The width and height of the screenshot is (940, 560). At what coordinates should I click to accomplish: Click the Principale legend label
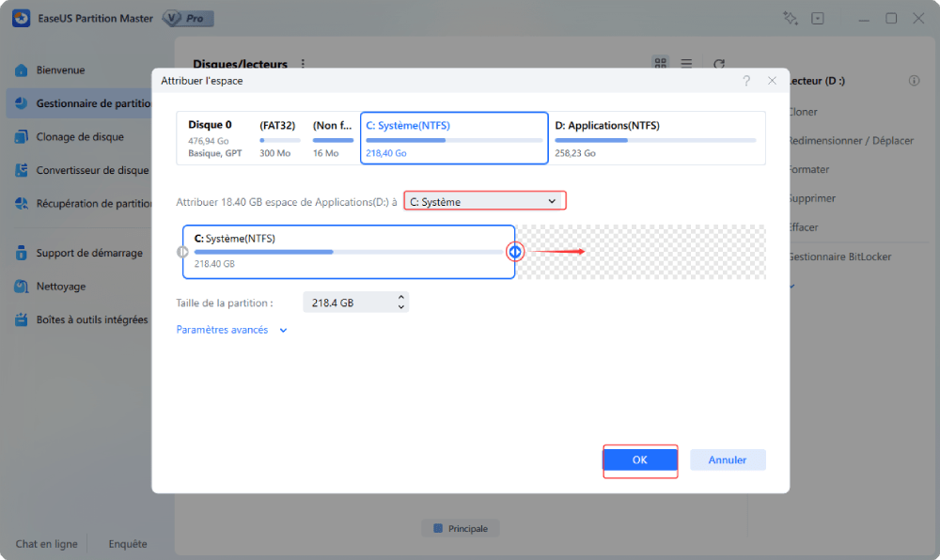pos(461,528)
